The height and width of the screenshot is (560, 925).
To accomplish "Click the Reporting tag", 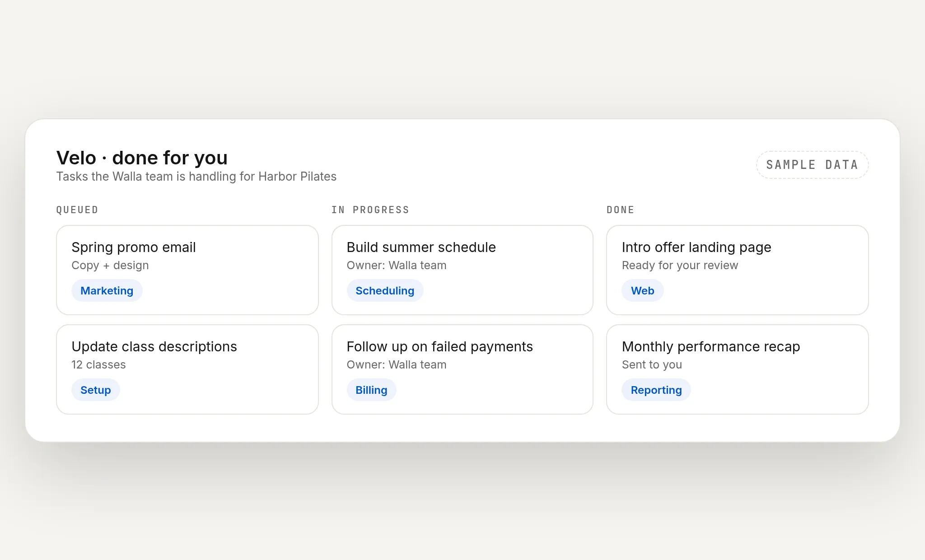I will click(x=656, y=390).
